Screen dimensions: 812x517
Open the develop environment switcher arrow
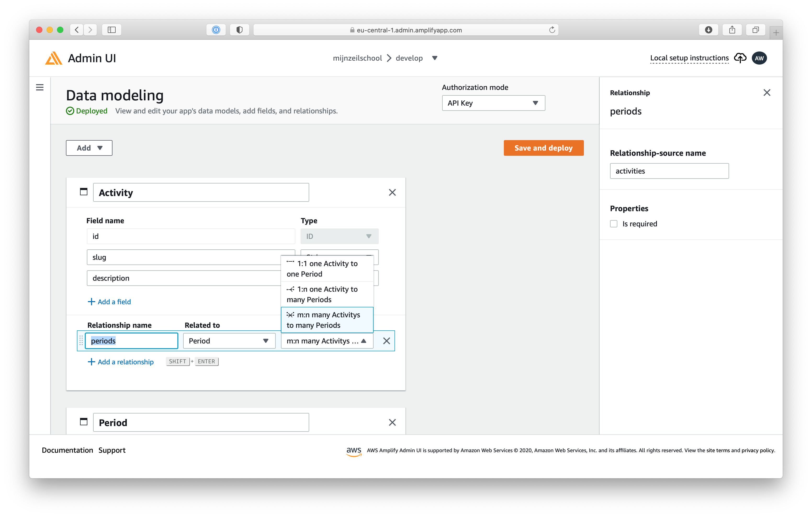click(x=435, y=58)
